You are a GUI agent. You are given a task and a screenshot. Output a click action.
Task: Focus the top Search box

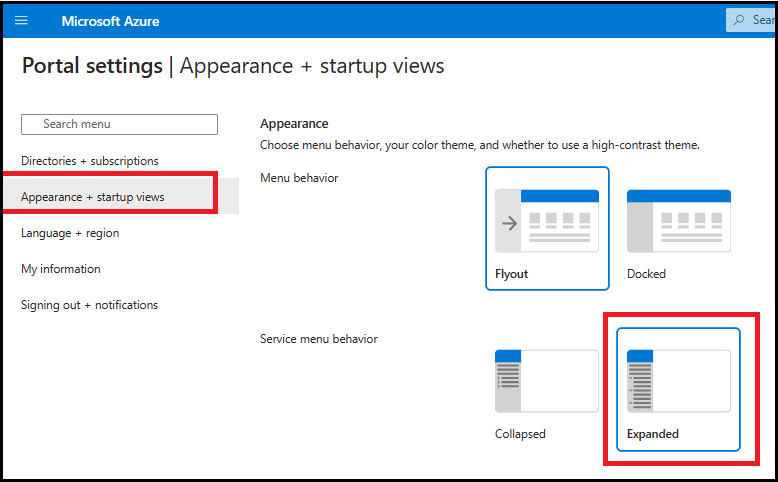751,20
